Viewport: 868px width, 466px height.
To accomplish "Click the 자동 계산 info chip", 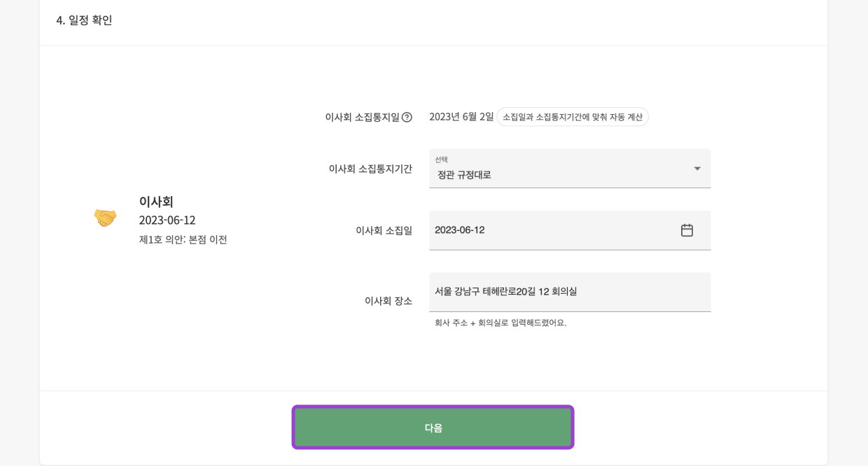I will coord(572,117).
